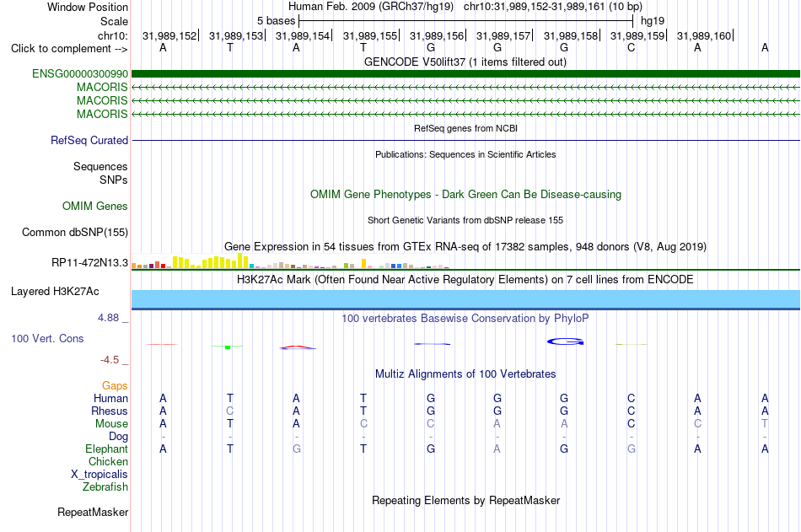This screenshot has height=532, width=801.
Task: Click the Elephant alignment row label
Action: [x=107, y=449]
